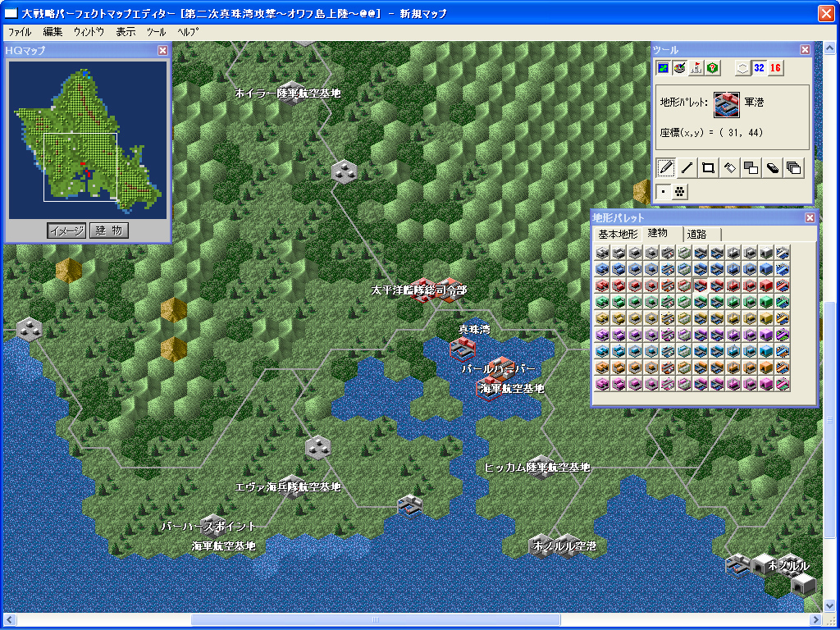Toggle the hexagon grid display button
The height and width of the screenshot is (630, 840).
[742, 68]
